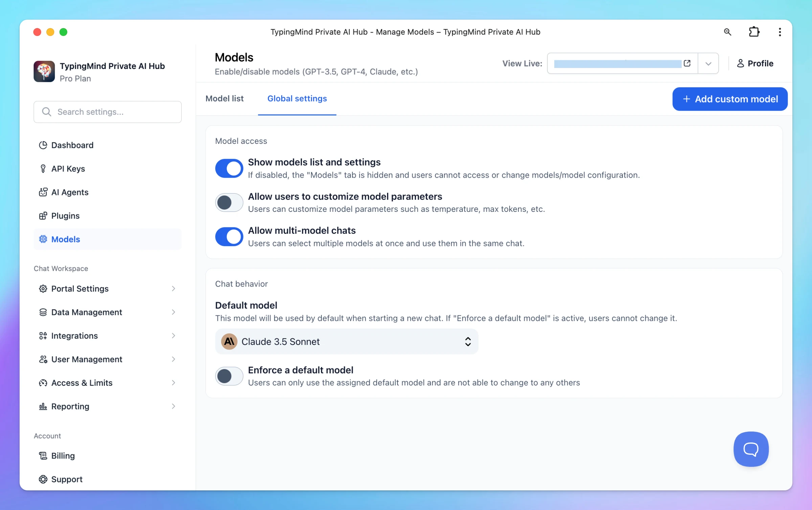Click the Add custom model button
The height and width of the screenshot is (510, 812).
(730, 99)
